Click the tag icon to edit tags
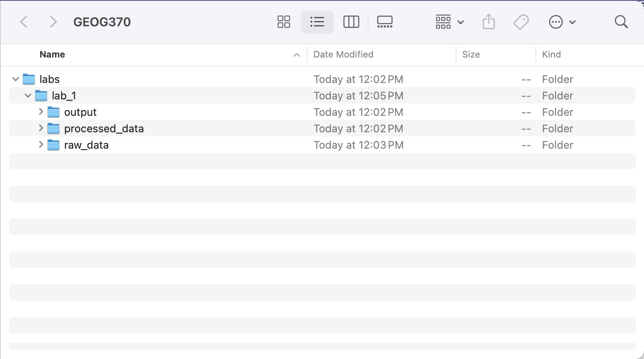This screenshot has height=359, width=644. (521, 22)
